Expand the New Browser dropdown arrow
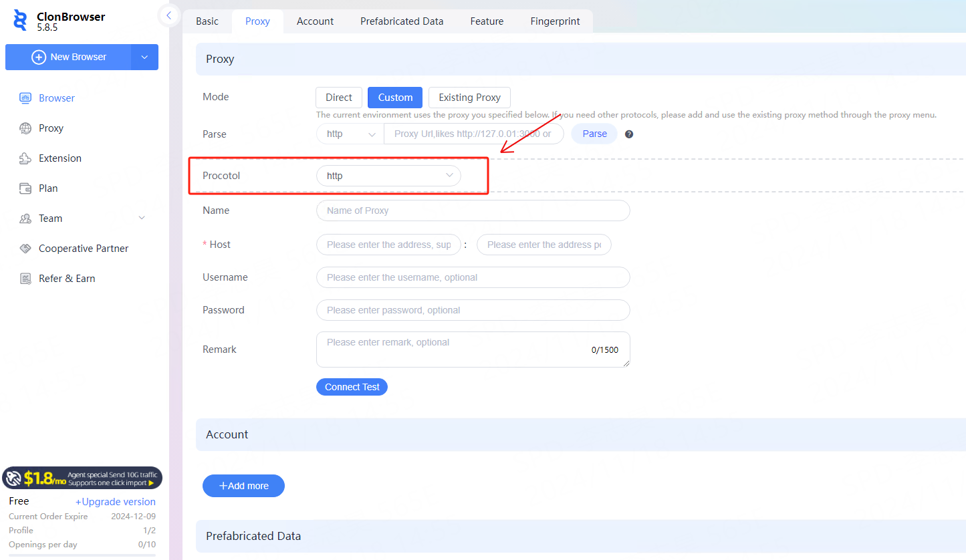Viewport: 966px width, 560px height. coord(144,57)
